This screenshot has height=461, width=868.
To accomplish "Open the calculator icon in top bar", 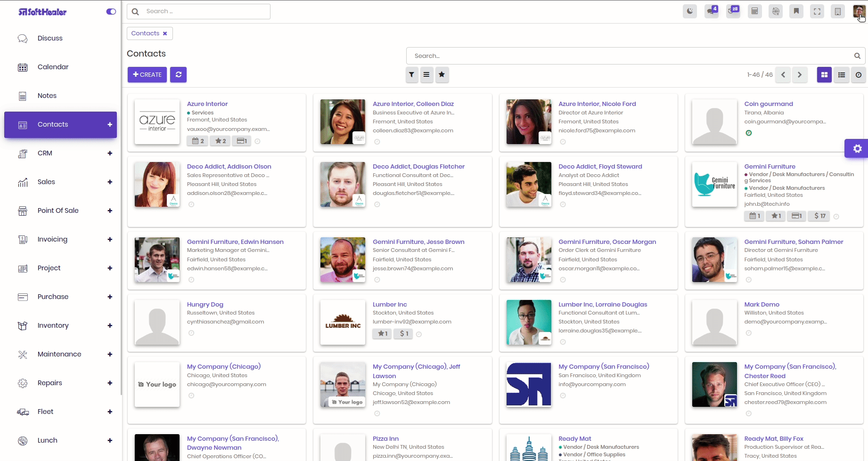I will [x=754, y=11].
